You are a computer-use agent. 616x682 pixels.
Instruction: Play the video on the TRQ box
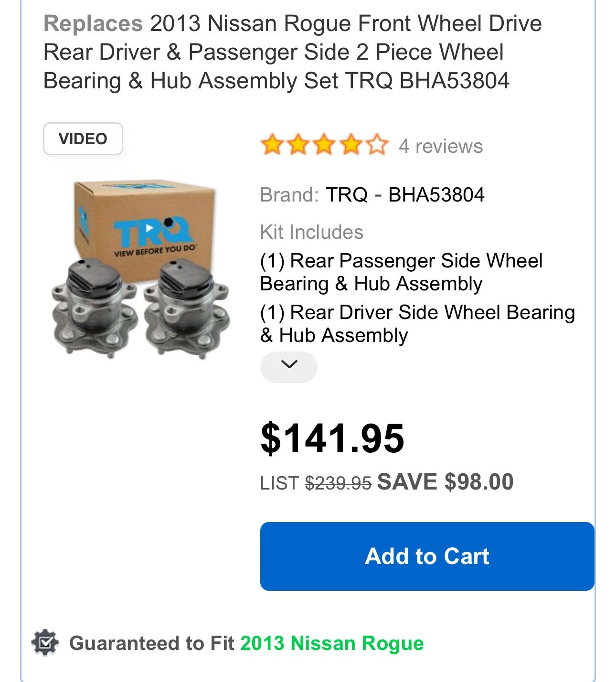click(x=150, y=228)
